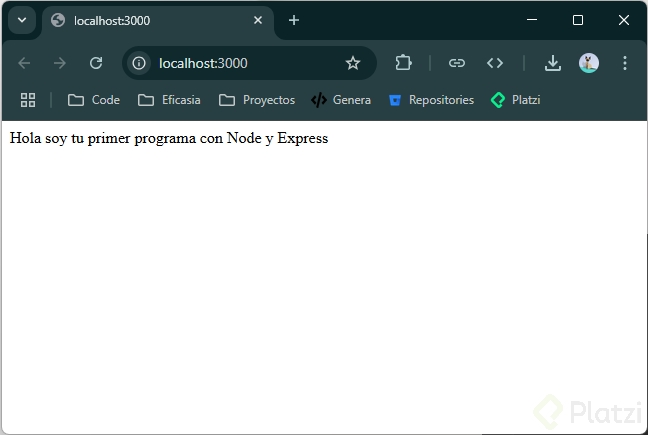Viewport: 648px width, 435px height.
Task: Open the Platzi bookmark
Action: [x=515, y=100]
